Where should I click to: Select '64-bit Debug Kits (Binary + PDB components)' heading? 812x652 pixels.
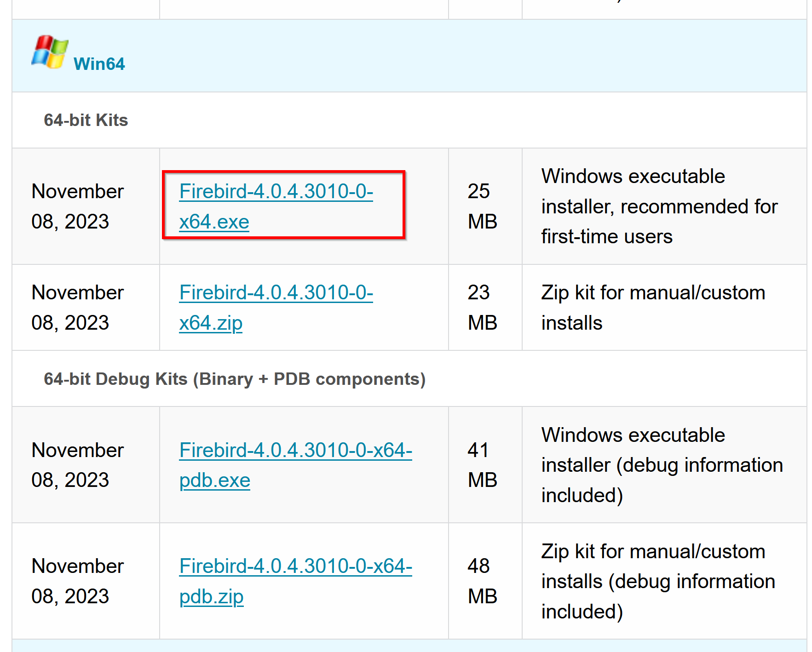235,379
